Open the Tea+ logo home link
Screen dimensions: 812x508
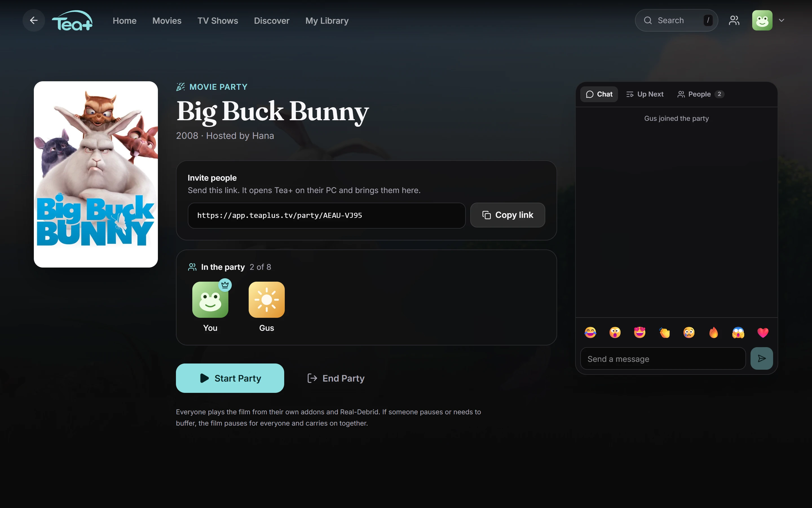[72, 21]
